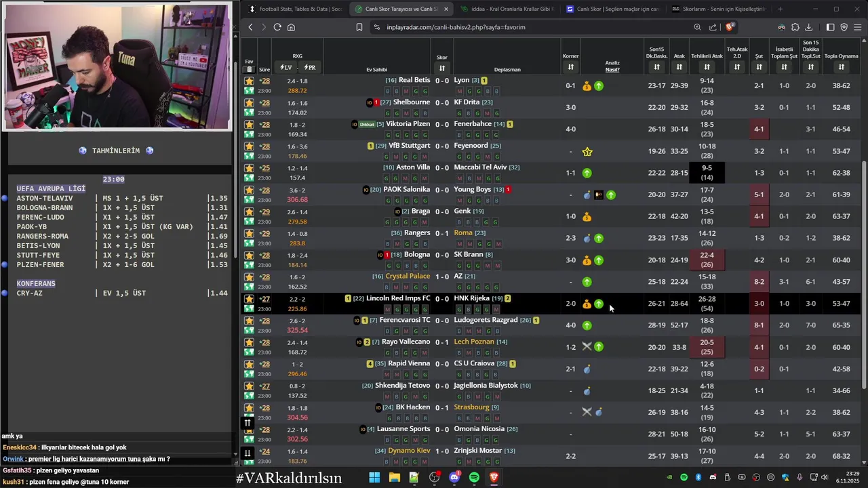Open the Windows Start menu
The image size is (868, 488).
(x=374, y=478)
